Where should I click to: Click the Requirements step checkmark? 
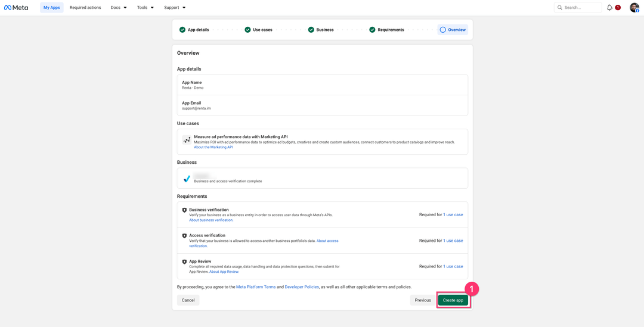[372, 30]
